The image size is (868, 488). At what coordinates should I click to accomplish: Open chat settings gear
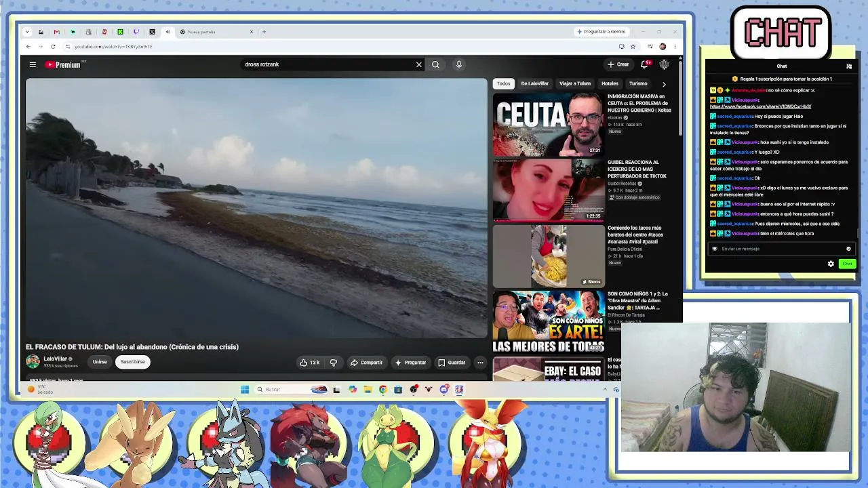point(831,264)
